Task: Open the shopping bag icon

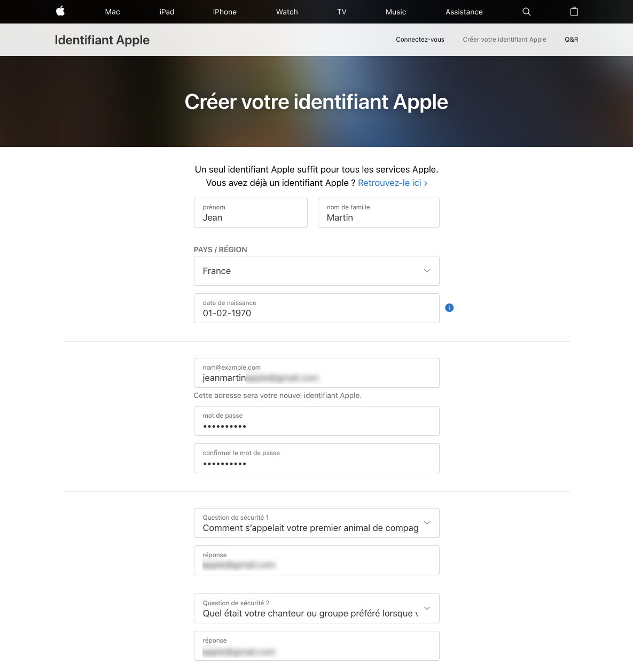Action: [x=574, y=11]
